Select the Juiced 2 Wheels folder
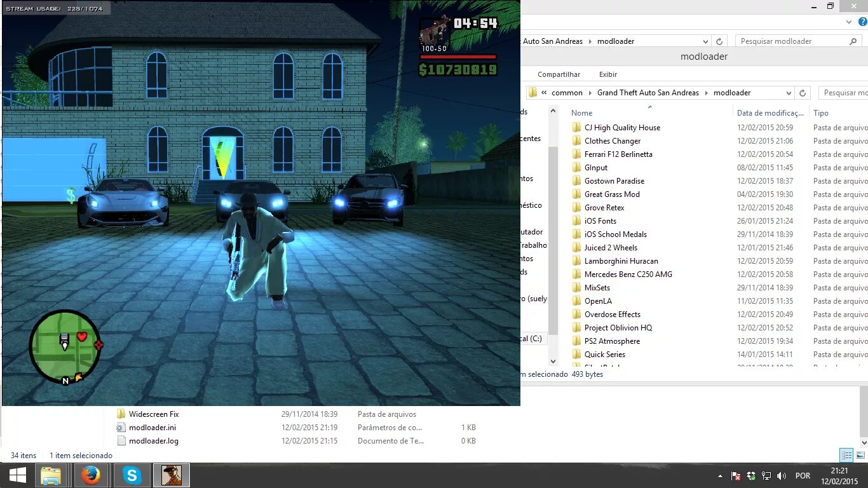The width and height of the screenshot is (868, 488). click(x=611, y=248)
